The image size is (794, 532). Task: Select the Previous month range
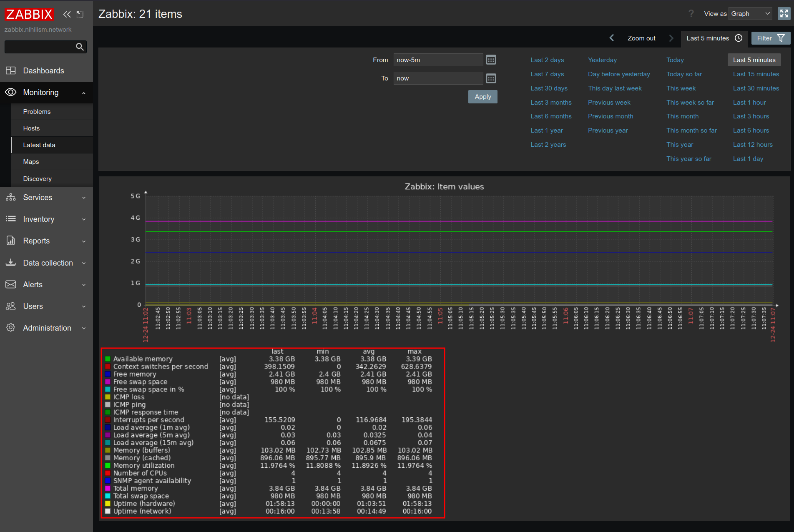611,116
